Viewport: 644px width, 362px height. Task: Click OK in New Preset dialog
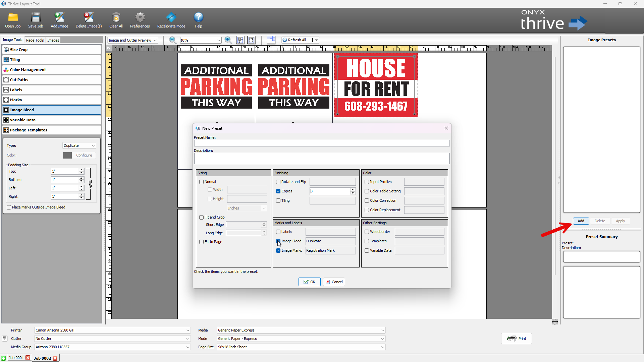tap(309, 282)
